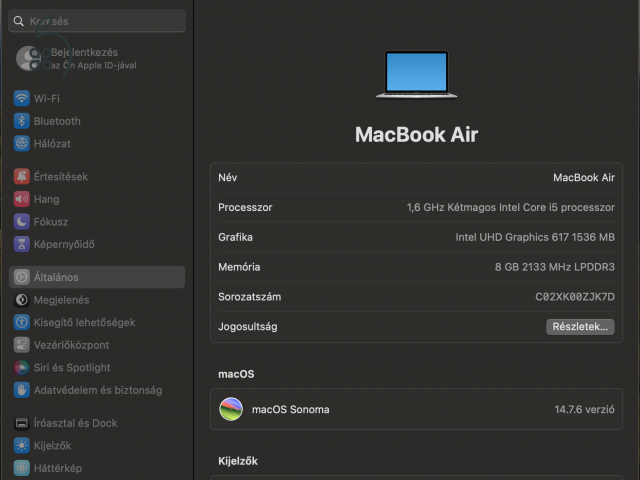The image size is (640, 480).
Task: Open the Kisegítő lehetőségek label
Action: click(x=84, y=322)
